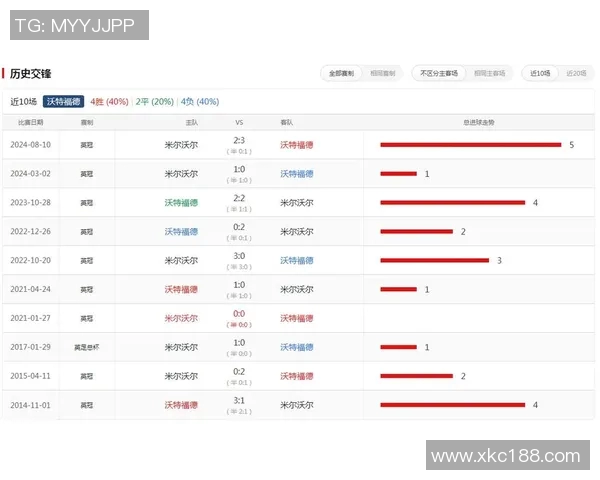
Task: Open home team 沃特福德 in 2023-10-28 row
Action: pos(181,203)
